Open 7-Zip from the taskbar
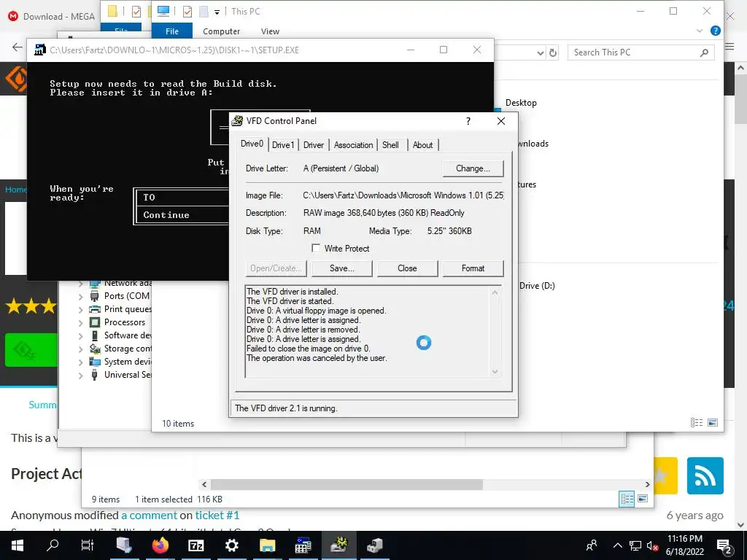Image resolution: width=747 pixels, height=560 pixels. pos(196,545)
